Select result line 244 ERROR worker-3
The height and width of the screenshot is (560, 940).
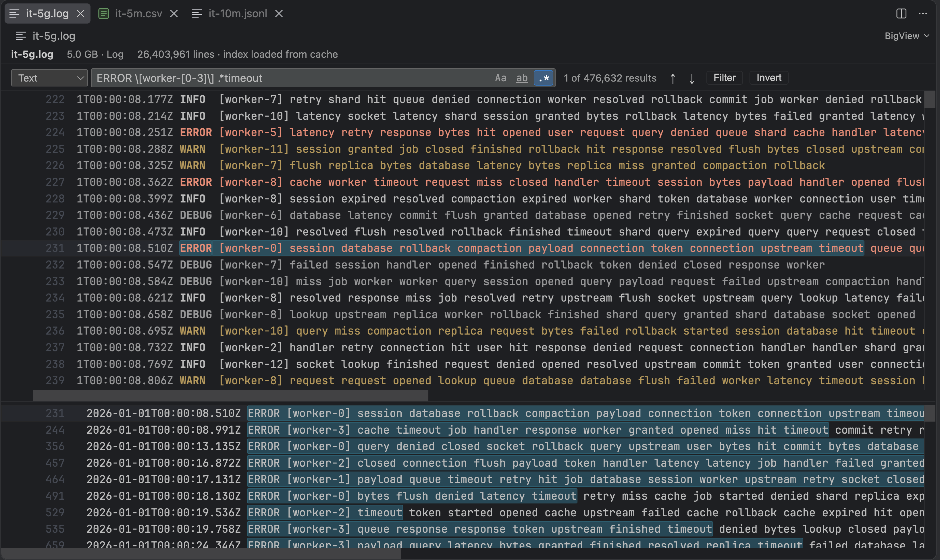(463, 430)
